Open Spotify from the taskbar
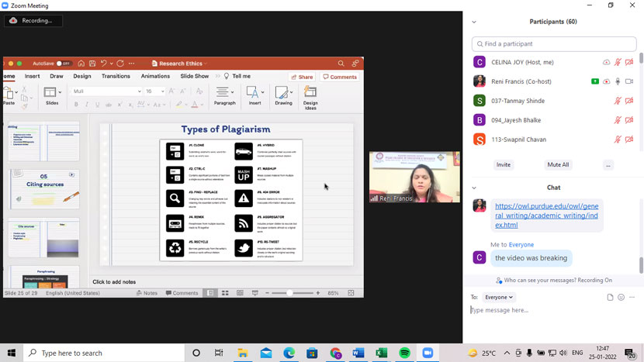 point(404,353)
